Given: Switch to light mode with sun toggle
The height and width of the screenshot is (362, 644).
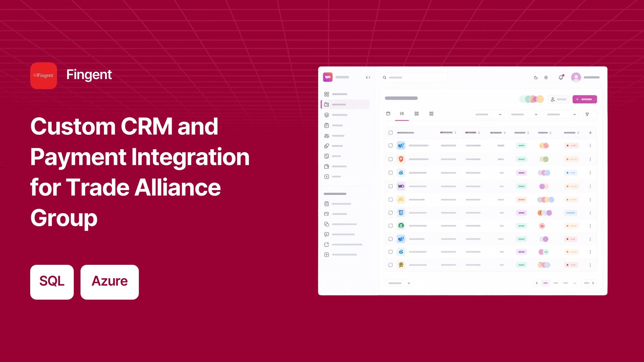Looking at the screenshot, I should [546, 77].
